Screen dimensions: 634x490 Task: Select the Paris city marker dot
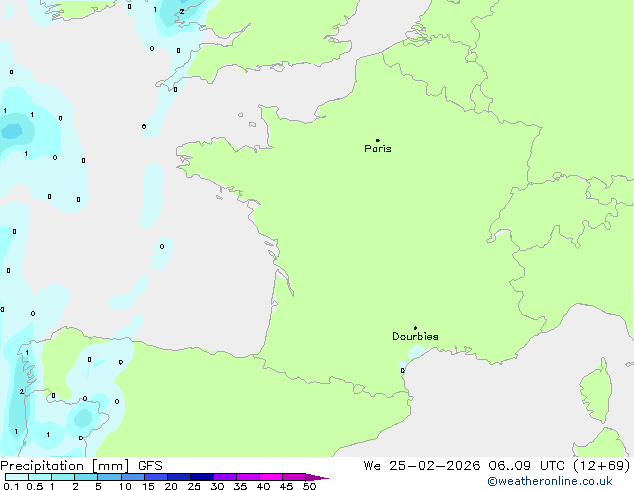click(378, 140)
